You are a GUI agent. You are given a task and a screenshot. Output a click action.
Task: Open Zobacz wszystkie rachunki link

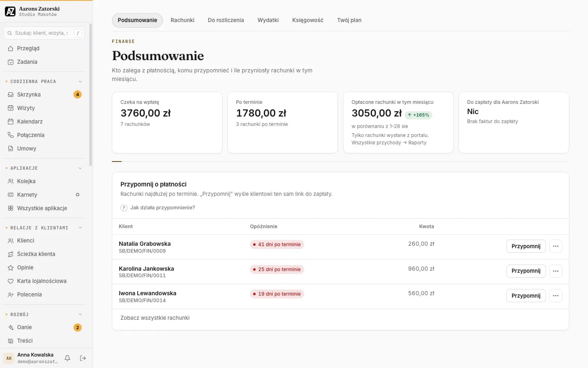pos(155,318)
